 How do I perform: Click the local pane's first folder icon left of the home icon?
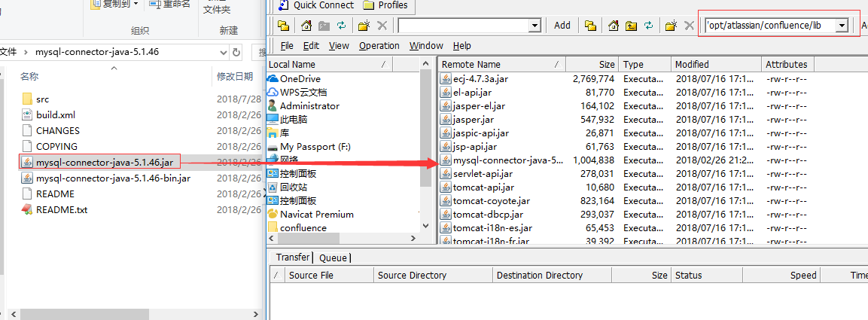click(x=283, y=25)
